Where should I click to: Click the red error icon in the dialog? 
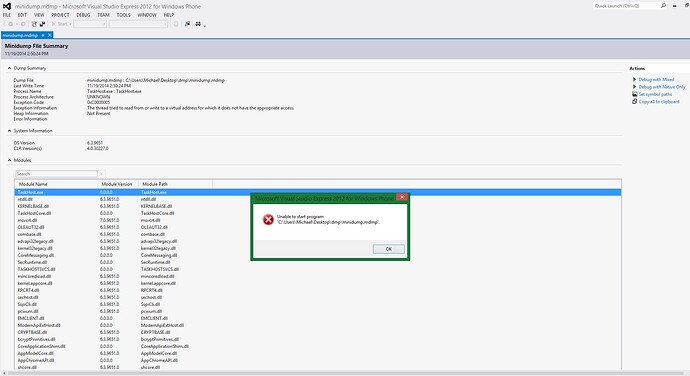pyautogui.click(x=268, y=219)
